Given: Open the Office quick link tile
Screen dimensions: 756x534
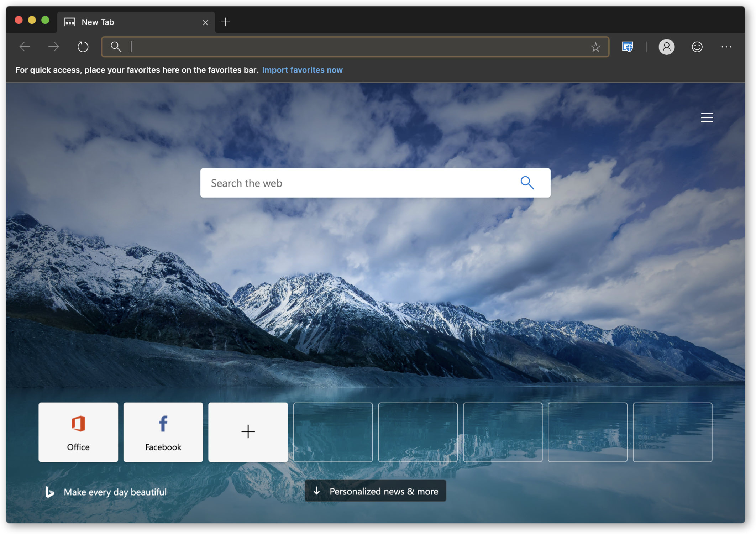Looking at the screenshot, I should point(78,432).
